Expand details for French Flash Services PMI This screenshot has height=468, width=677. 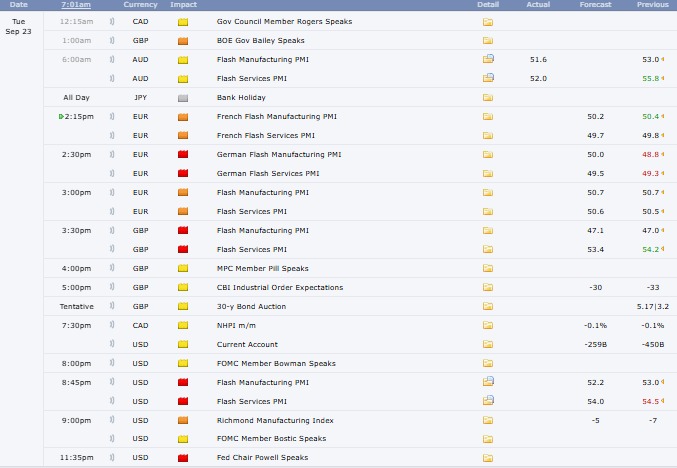click(488, 135)
